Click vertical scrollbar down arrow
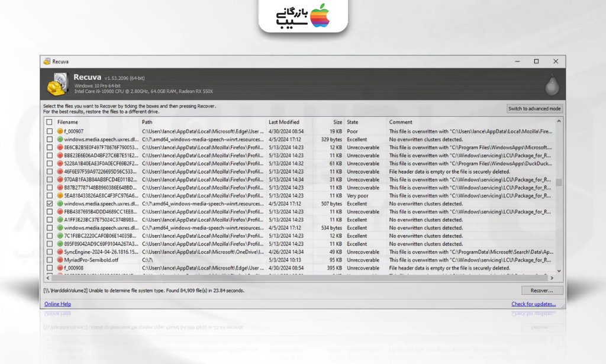This screenshot has width=606, height=364. pyautogui.click(x=559, y=271)
